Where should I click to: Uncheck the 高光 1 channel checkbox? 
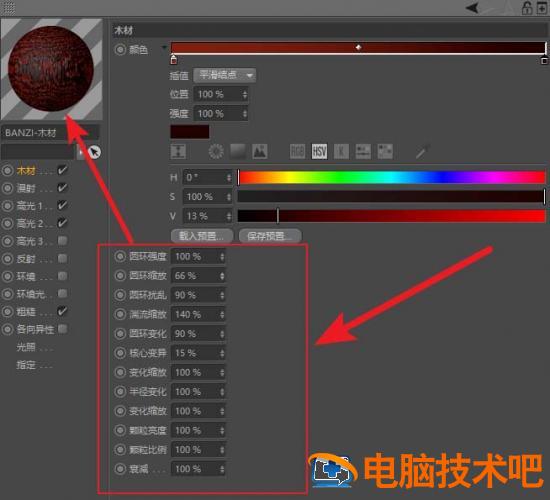click(62, 205)
